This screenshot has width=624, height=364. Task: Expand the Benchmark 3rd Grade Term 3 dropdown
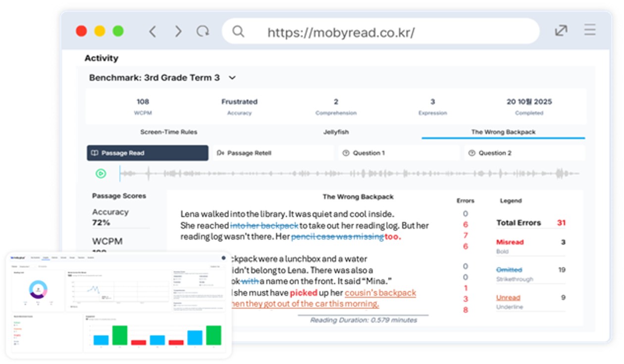232,78
